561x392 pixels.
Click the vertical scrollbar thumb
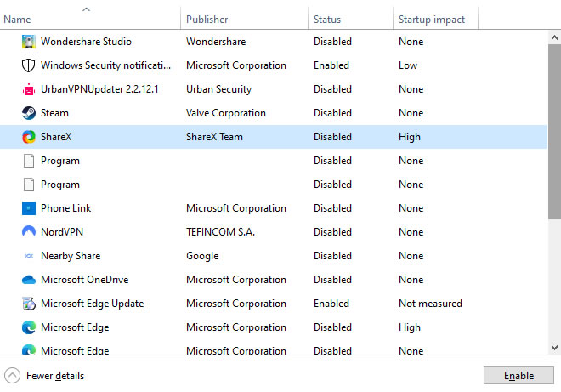[x=554, y=132]
